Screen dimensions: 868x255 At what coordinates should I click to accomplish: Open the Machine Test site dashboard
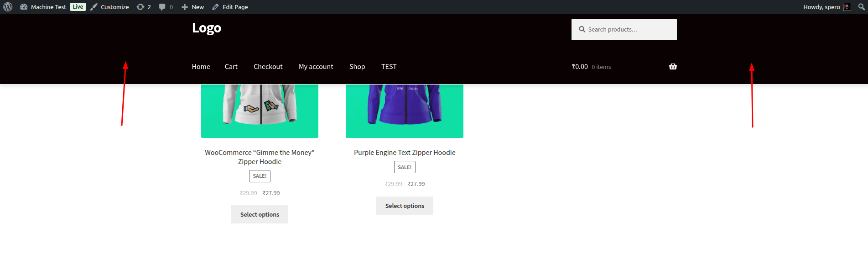tap(48, 7)
